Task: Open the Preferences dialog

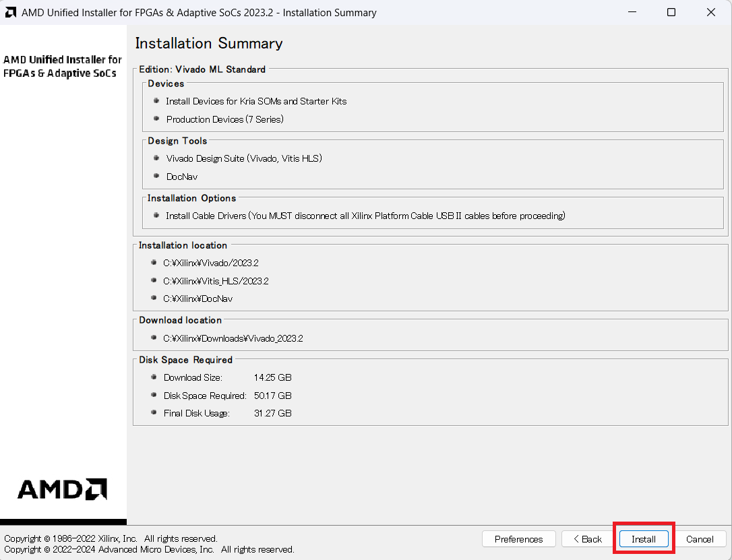Action: pos(518,539)
